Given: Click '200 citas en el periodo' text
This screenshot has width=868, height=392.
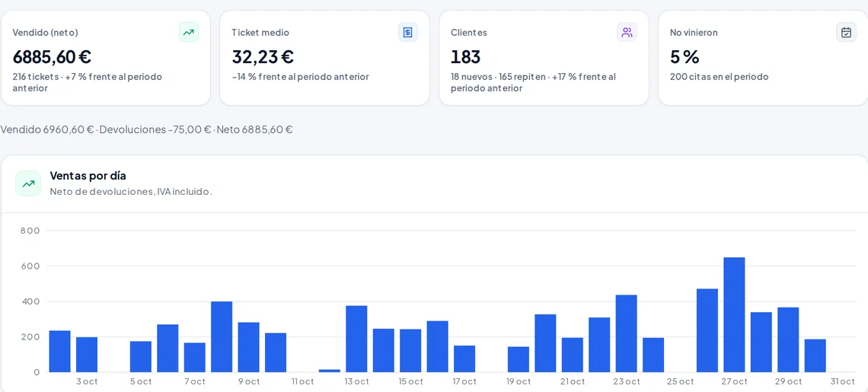Looking at the screenshot, I should click(x=719, y=76).
